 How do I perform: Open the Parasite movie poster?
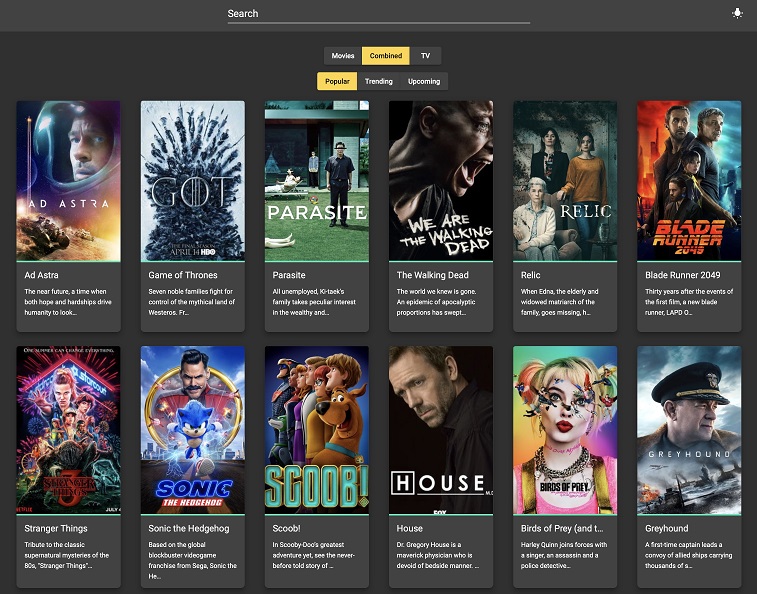point(316,180)
